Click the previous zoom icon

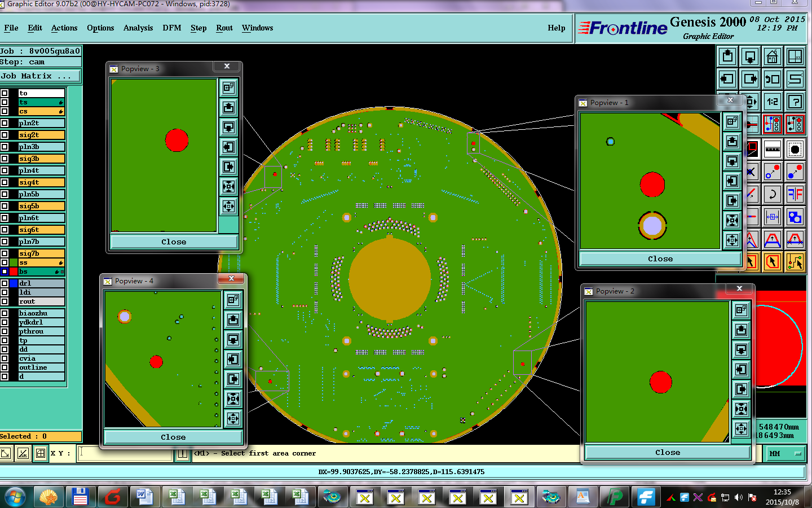[773, 79]
